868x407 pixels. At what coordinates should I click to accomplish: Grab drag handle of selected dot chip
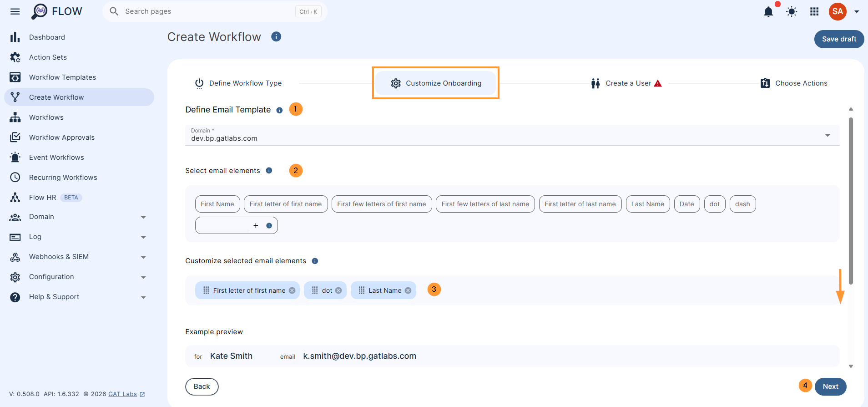315,290
